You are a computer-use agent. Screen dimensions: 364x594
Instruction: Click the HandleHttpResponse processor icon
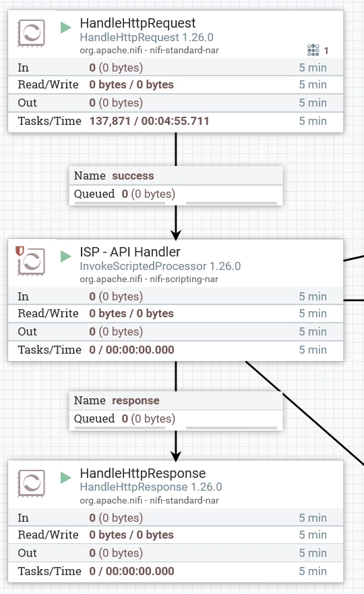[x=32, y=483]
